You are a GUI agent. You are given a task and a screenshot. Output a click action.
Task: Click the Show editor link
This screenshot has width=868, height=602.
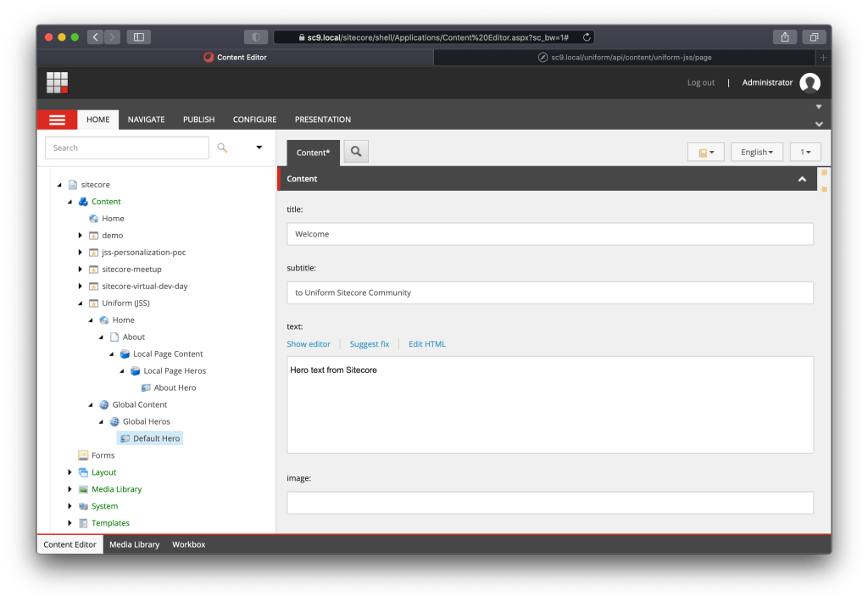click(x=309, y=344)
